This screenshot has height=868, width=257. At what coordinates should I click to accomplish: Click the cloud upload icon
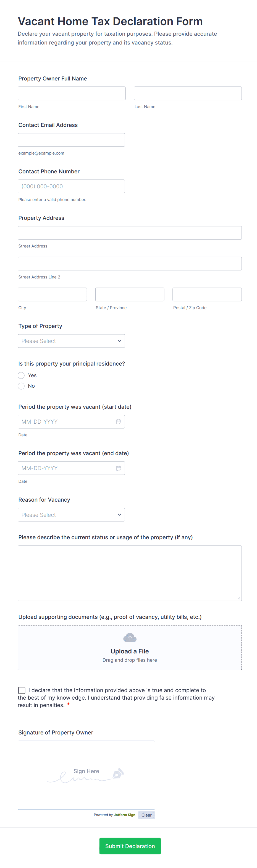coord(130,638)
